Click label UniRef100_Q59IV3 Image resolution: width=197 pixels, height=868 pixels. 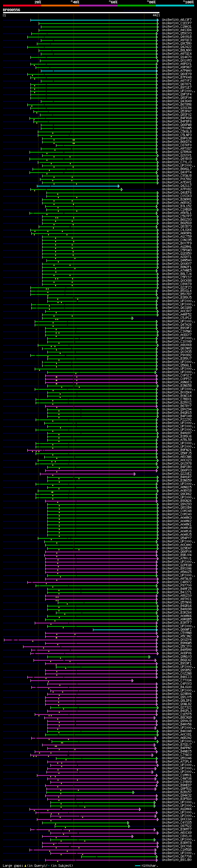click(177, 33)
